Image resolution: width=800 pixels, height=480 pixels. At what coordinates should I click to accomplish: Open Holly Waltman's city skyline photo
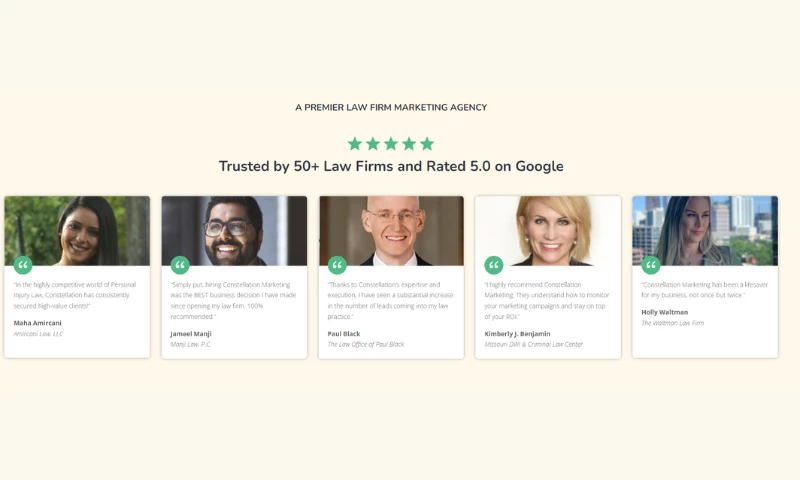pos(705,231)
